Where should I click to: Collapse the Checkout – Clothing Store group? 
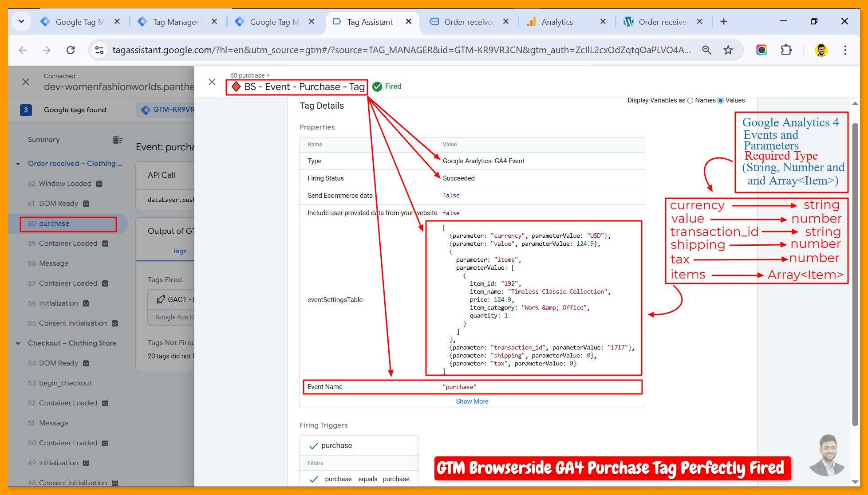pyautogui.click(x=18, y=343)
